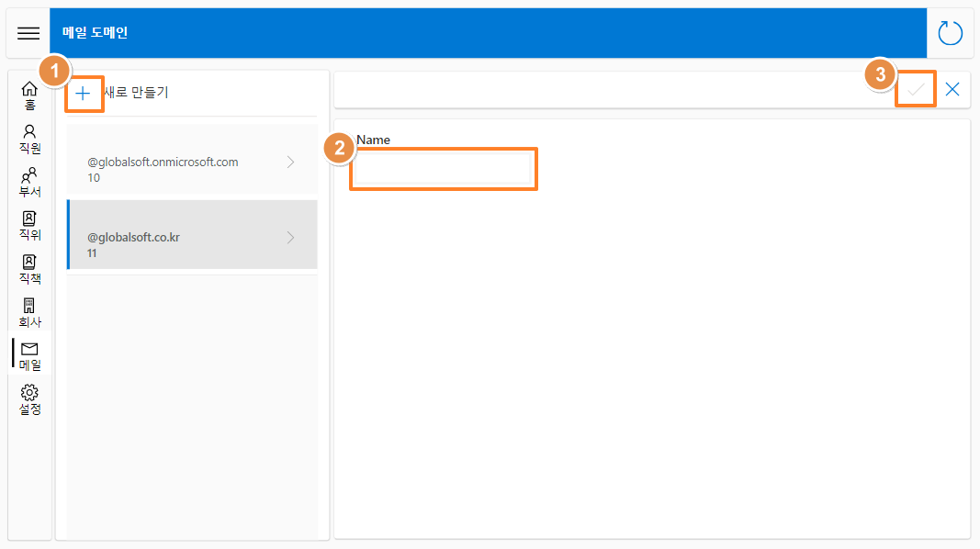The width and height of the screenshot is (980, 549).
Task: Click the refresh icon in header
Action: click(950, 33)
